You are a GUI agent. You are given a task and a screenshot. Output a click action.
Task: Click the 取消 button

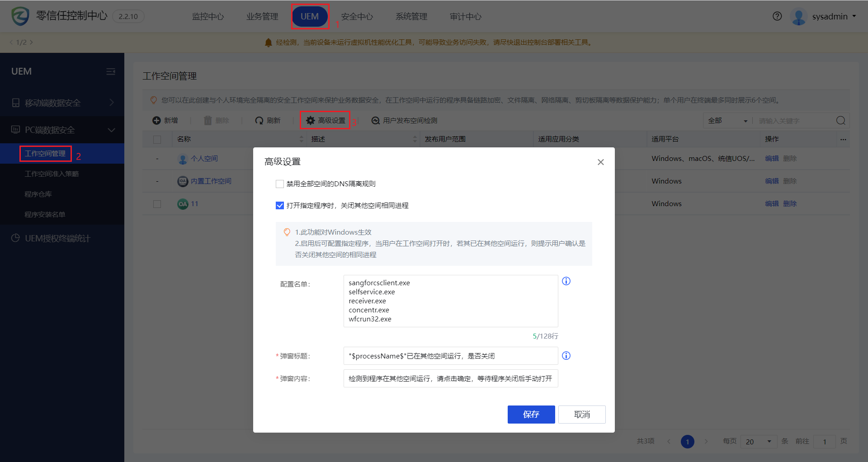coord(582,414)
